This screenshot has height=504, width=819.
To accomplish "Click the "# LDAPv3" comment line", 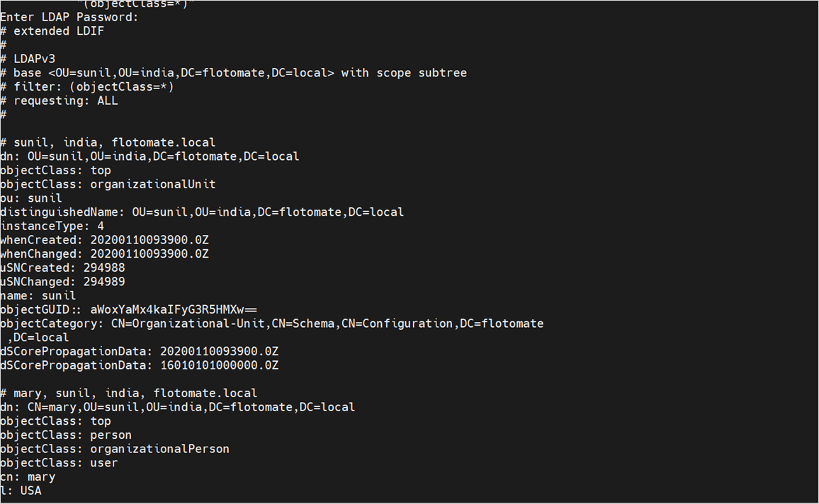I will click(x=35, y=59).
